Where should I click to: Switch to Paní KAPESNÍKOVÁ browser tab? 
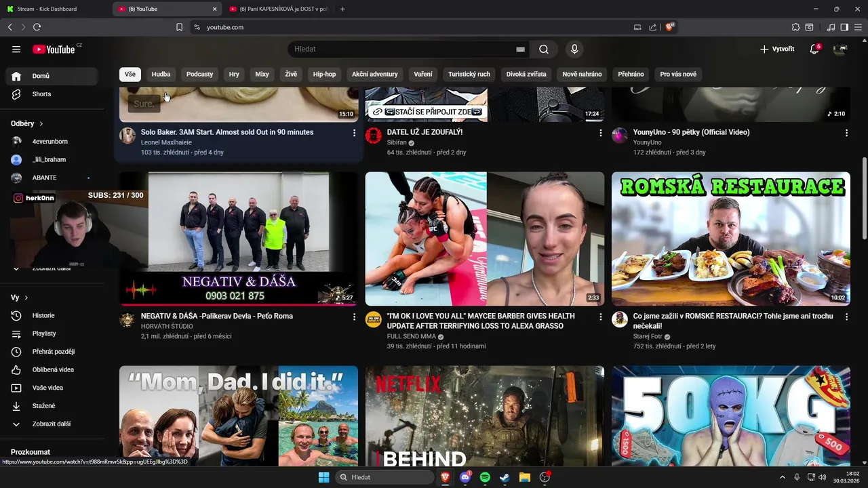[x=278, y=9]
